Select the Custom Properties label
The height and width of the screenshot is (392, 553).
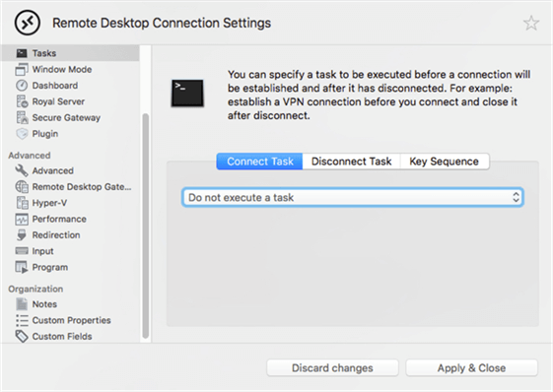tap(72, 320)
